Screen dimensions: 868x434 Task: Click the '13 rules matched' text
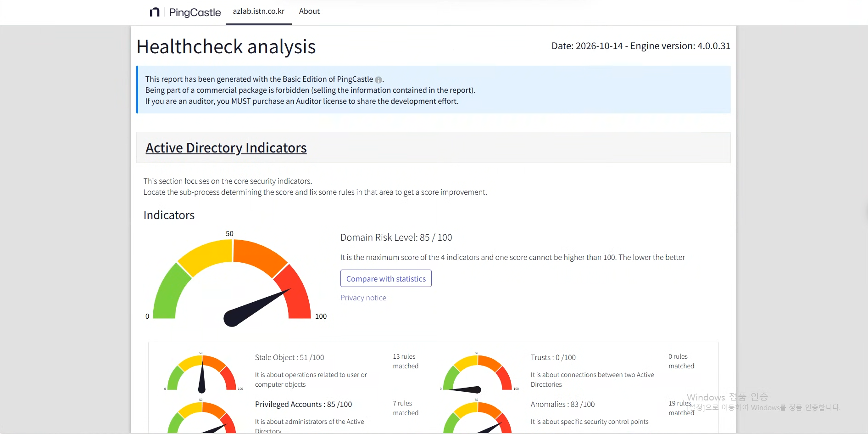click(406, 361)
